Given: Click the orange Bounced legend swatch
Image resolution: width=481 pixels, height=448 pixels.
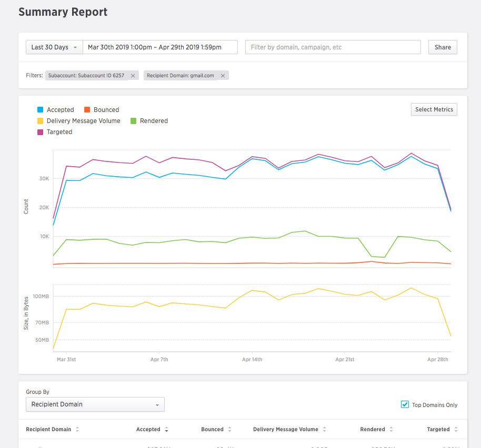Looking at the screenshot, I should [x=87, y=110].
